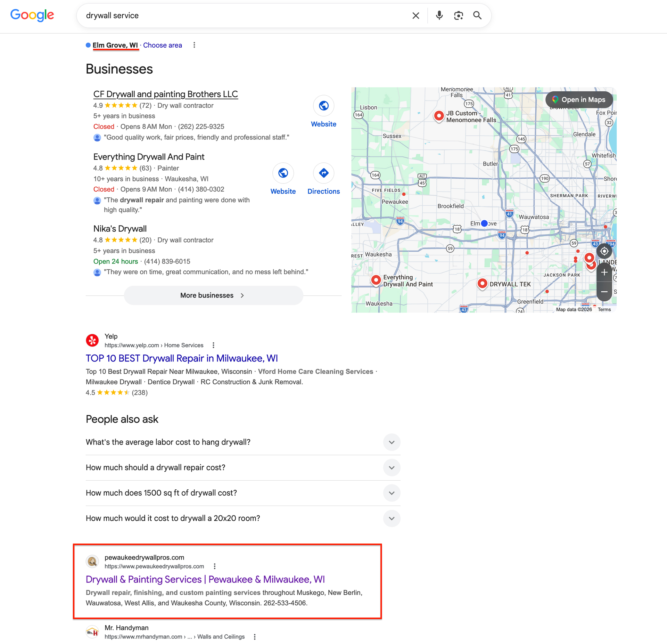Click the map's my-location target icon
The height and width of the screenshot is (644, 667).
pyautogui.click(x=604, y=251)
